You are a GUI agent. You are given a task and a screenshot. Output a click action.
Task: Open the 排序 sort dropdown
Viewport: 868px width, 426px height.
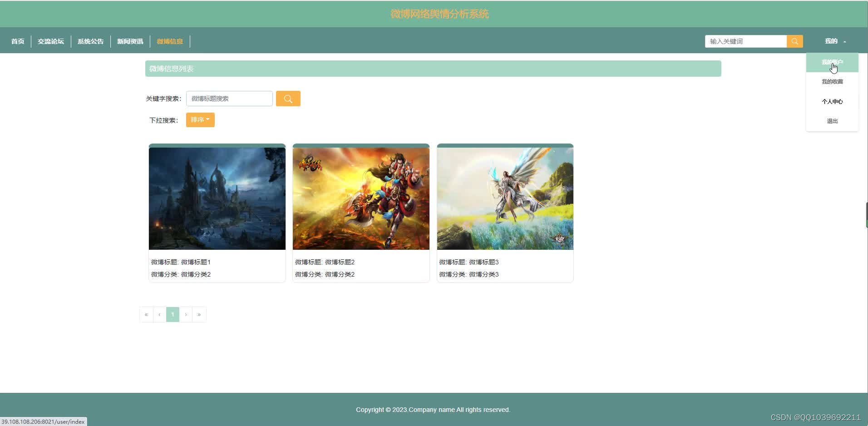(200, 120)
